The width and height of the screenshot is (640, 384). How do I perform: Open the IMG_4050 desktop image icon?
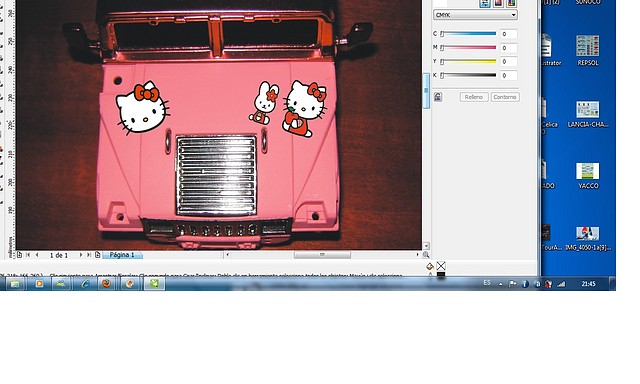coord(588,238)
